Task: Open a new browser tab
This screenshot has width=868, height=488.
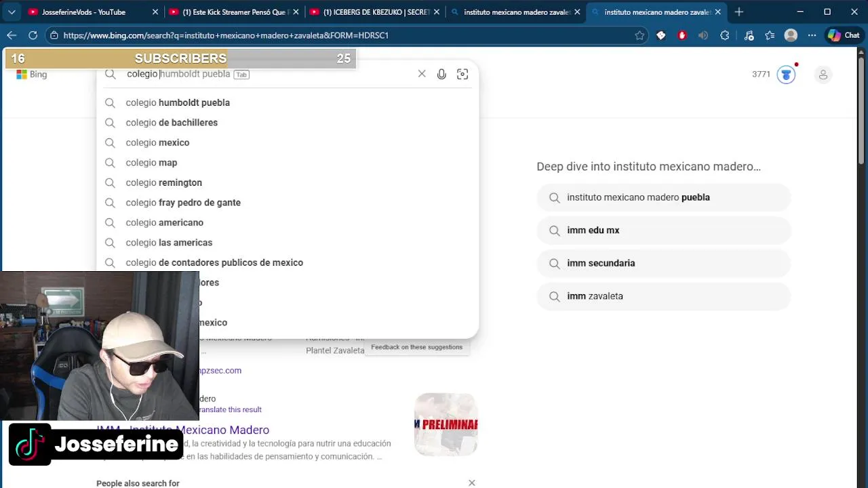Action: 739,12
